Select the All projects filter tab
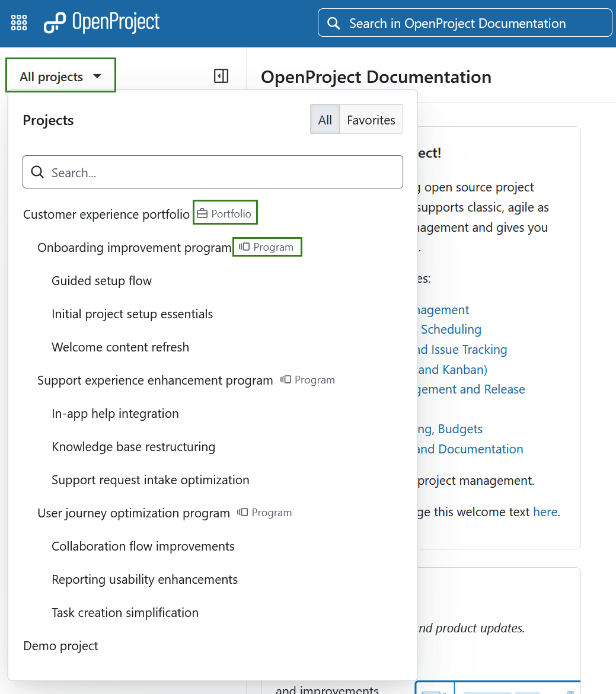Screen dimensions: 616x694 [324, 119]
